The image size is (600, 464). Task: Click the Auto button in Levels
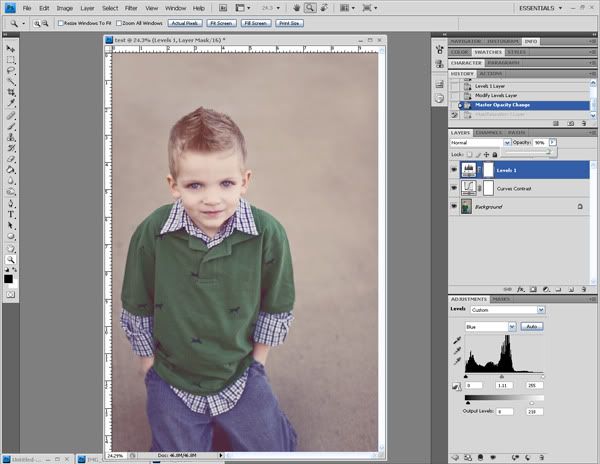tap(532, 326)
